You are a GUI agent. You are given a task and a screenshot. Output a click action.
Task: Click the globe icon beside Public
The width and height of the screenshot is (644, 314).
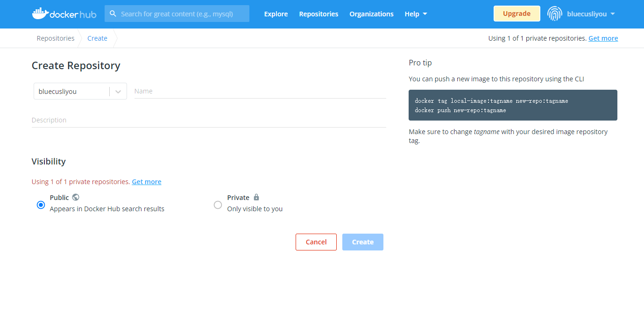click(76, 197)
